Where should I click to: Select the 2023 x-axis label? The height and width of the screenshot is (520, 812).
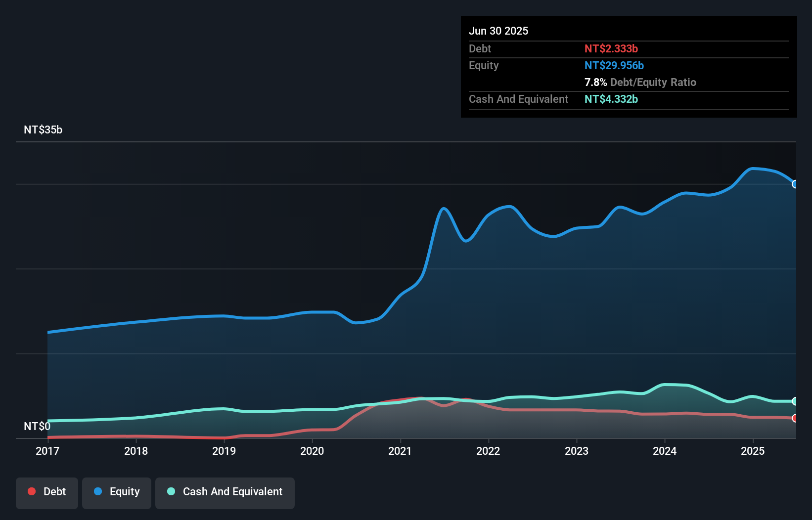tap(577, 451)
